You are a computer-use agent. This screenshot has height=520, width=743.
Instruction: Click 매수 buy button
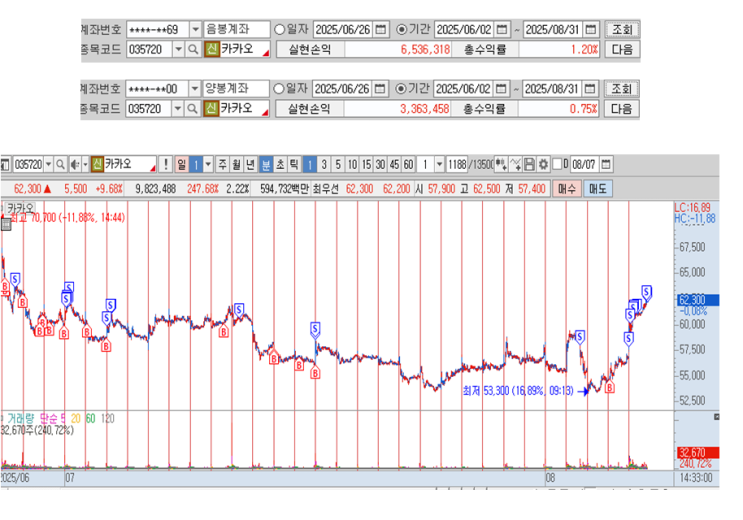coord(567,189)
